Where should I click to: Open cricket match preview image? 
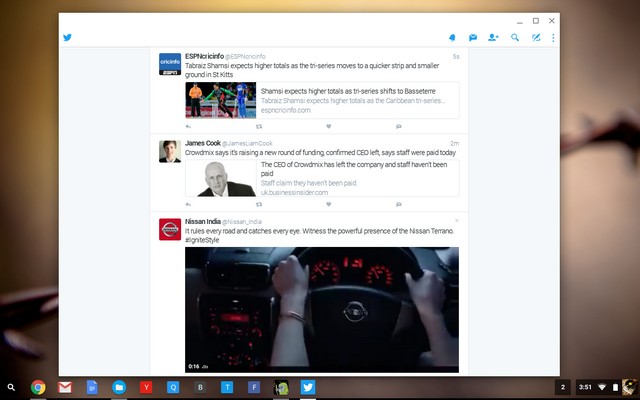tap(221, 100)
